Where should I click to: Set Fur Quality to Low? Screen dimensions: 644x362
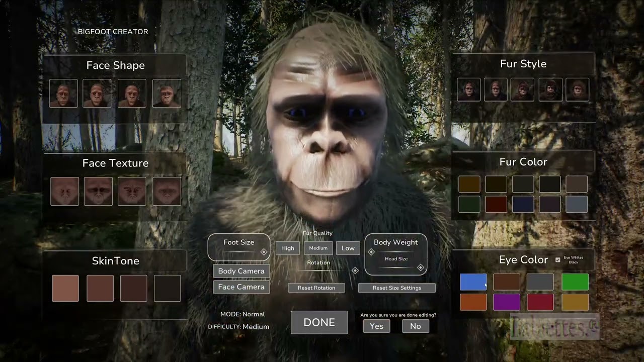click(x=348, y=248)
